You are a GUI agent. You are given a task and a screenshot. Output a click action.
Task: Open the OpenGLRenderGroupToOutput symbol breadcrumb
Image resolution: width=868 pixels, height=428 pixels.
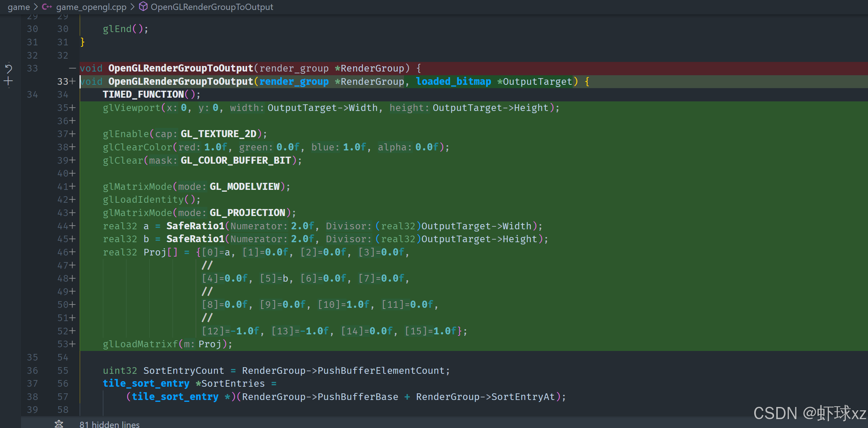pos(212,7)
